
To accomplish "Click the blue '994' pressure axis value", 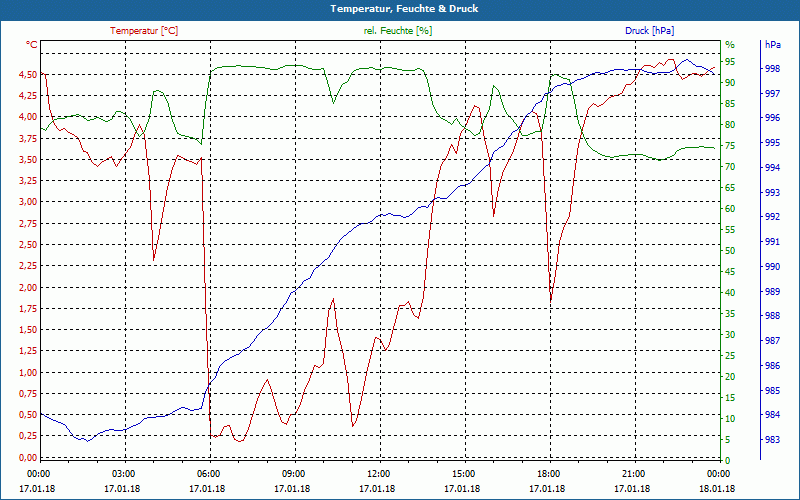I will click(x=772, y=167).
